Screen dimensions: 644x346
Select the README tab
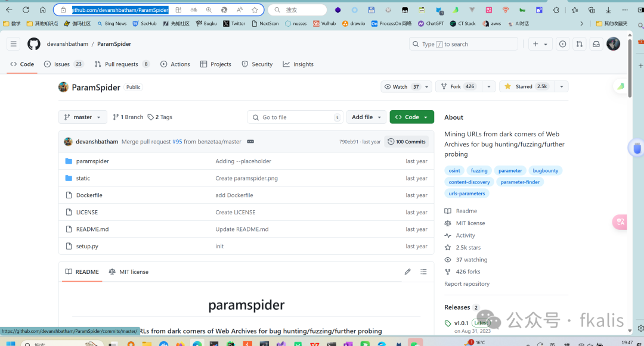pos(82,272)
